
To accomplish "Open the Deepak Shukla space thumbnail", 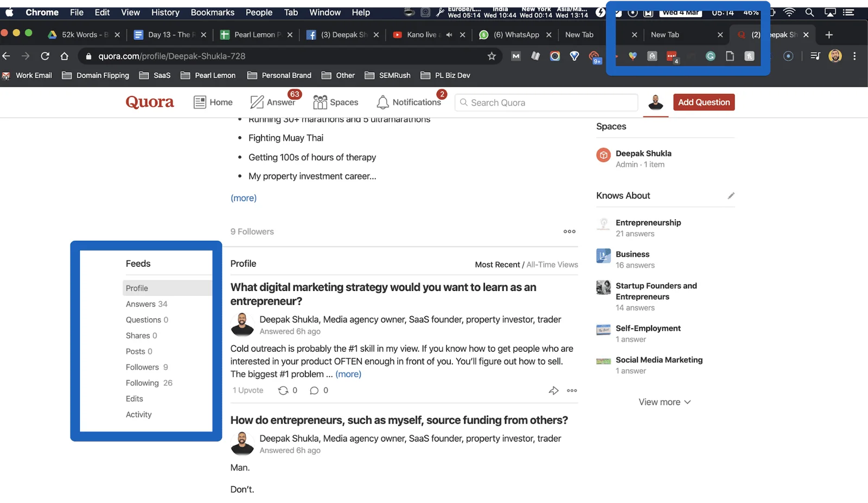I will (x=603, y=155).
